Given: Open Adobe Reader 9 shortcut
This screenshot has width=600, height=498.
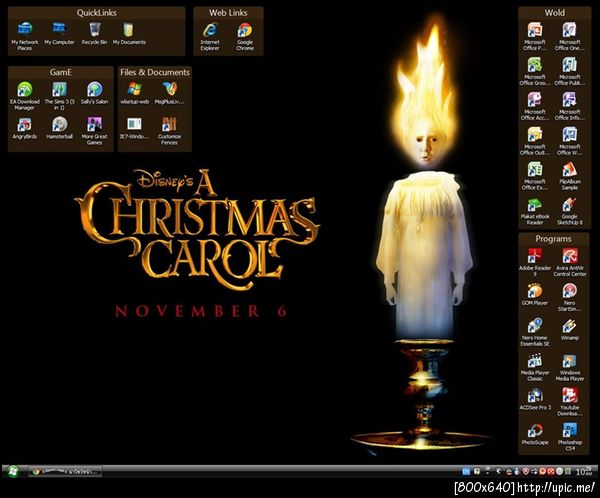Looking at the screenshot, I should (x=535, y=262).
